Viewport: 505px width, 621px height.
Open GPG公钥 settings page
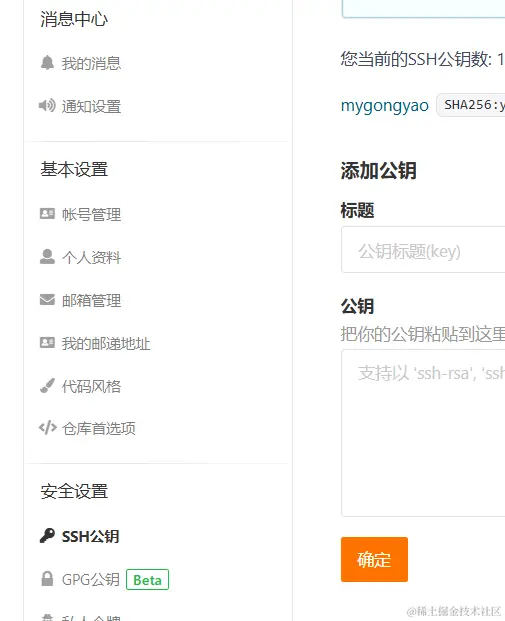(x=91, y=579)
